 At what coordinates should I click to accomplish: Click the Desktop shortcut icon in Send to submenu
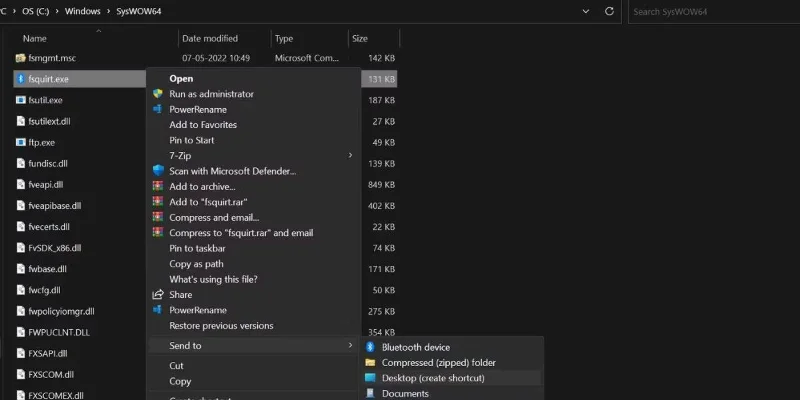pyautogui.click(x=370, y=378)
